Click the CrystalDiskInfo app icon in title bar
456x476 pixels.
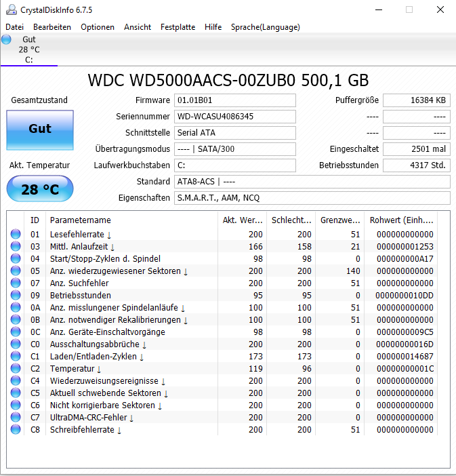click(x=12, y=9)
